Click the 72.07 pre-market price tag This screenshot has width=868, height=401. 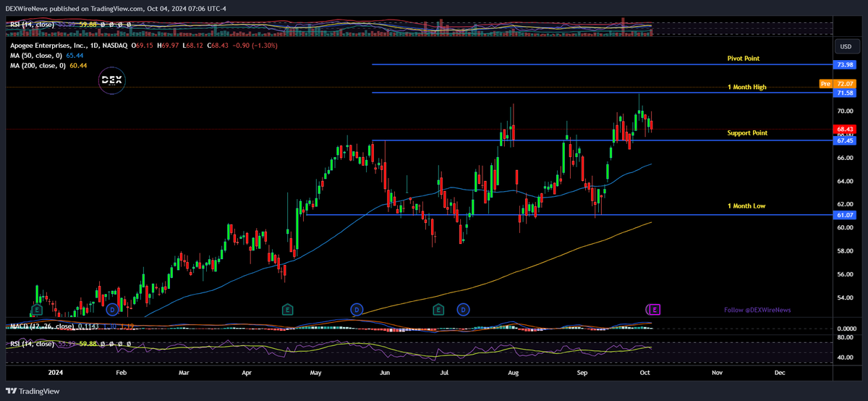click(x=845, y=84)
